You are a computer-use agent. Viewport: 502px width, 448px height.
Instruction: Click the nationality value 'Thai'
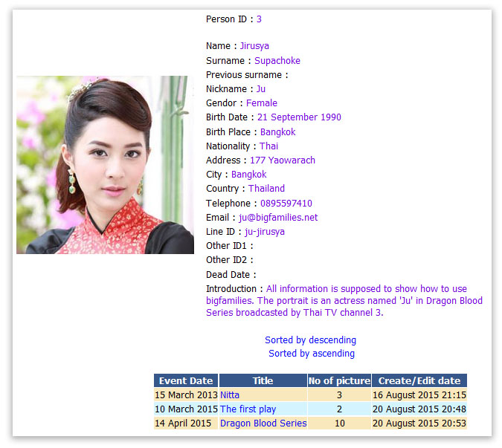click(x=268, y=146)
